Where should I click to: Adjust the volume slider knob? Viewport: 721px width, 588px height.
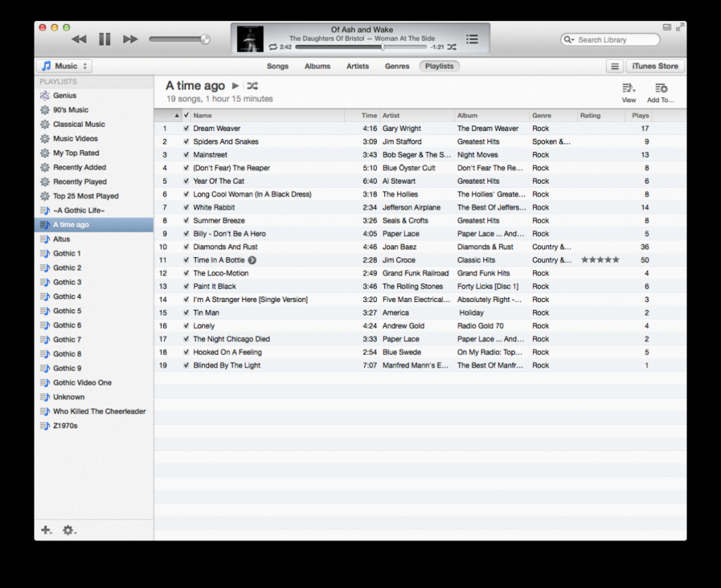pos(205,39)
